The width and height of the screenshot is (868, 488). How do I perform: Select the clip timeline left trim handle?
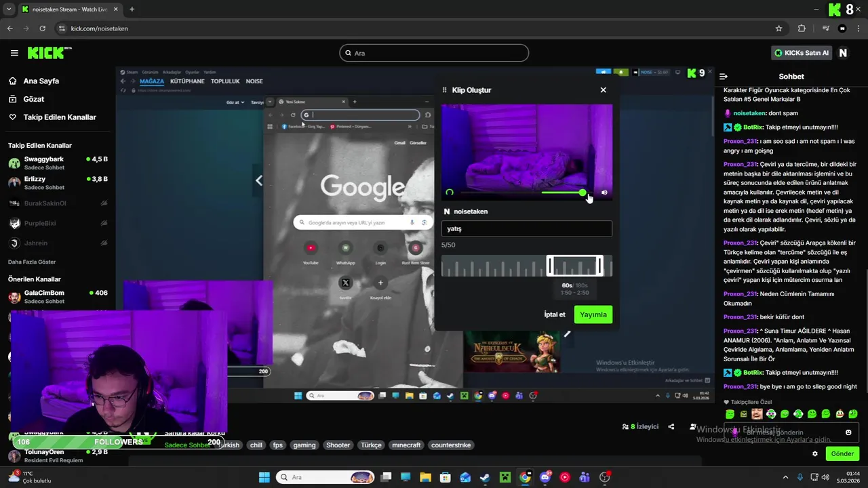tap(550, 266)
